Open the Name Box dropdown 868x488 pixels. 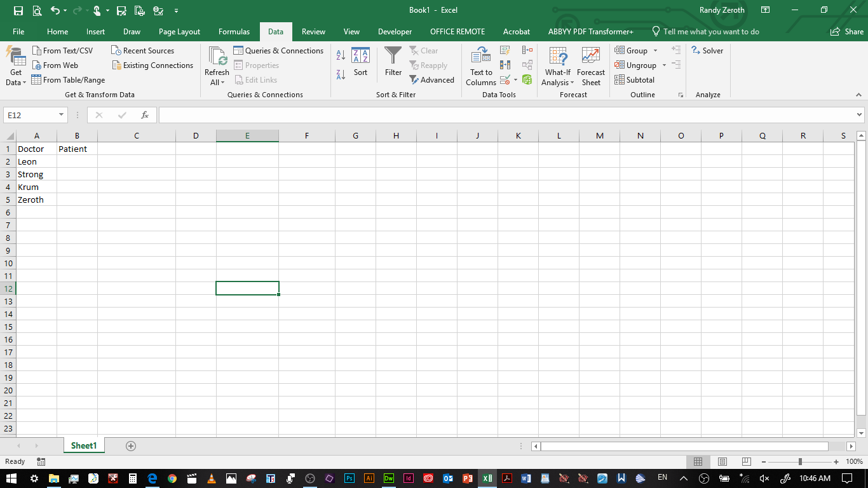pyautogui.click(x=61, y=115)
